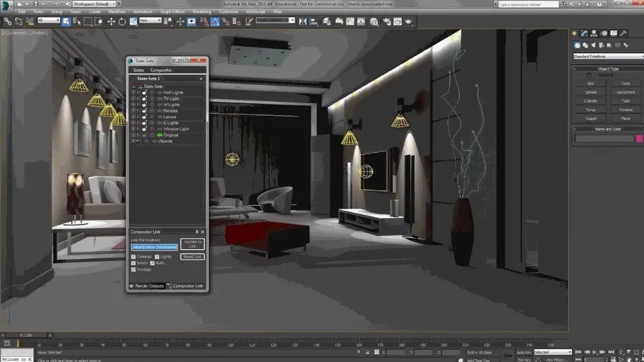Viewport: 644px width, 362px height.
Task: Select the Rotate transform tool
Action: tap(122, 21)
